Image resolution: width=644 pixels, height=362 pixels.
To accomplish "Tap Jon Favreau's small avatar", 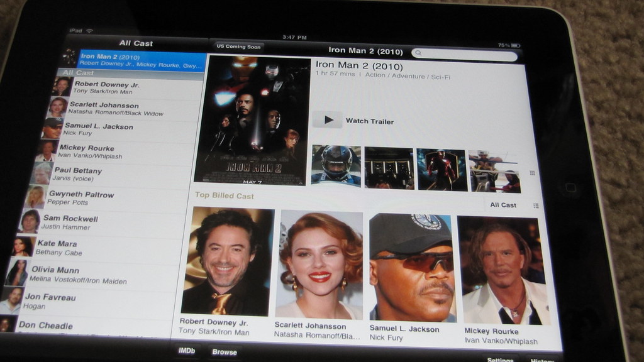I will point(12,301).
